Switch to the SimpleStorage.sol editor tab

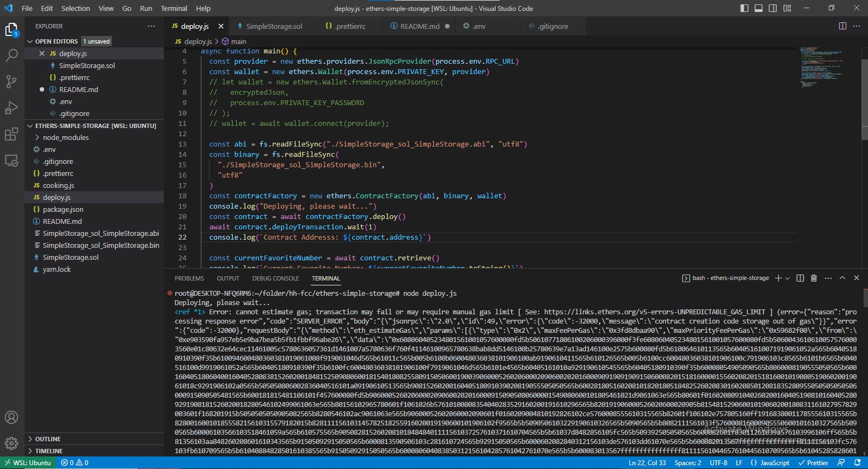(274, 26)
